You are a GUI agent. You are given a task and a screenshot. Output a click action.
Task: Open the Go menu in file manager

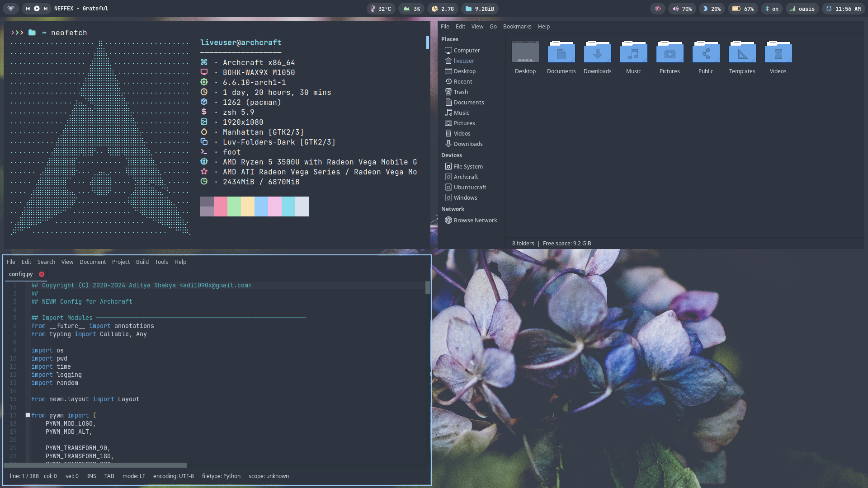493,27
